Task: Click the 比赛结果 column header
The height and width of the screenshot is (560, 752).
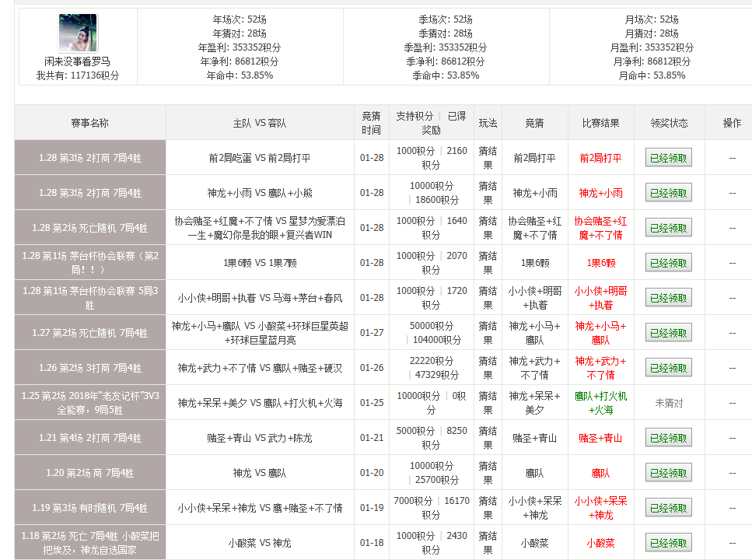Action: coord(600,123)
